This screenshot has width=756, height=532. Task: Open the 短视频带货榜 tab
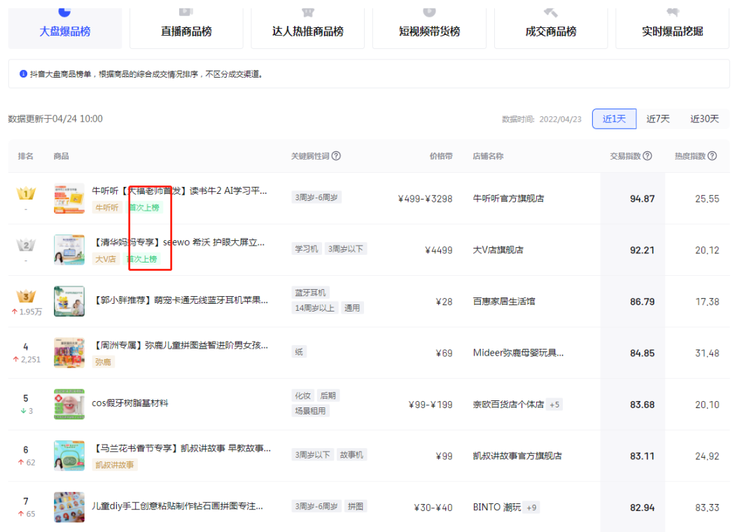[429, 27]
